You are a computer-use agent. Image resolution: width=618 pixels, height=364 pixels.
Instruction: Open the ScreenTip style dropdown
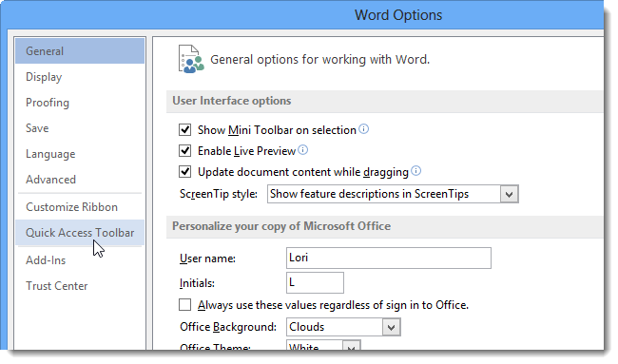coord(510,194)
